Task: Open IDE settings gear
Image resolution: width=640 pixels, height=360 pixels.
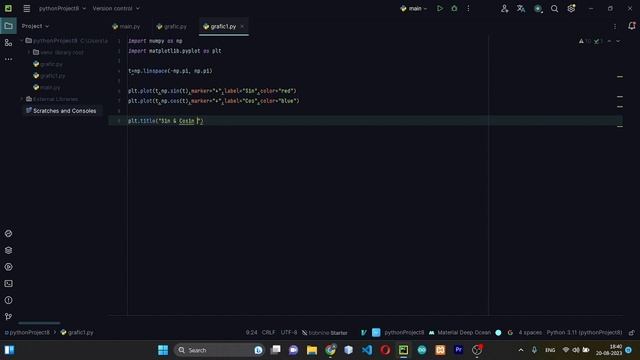Action: point(571,8)
